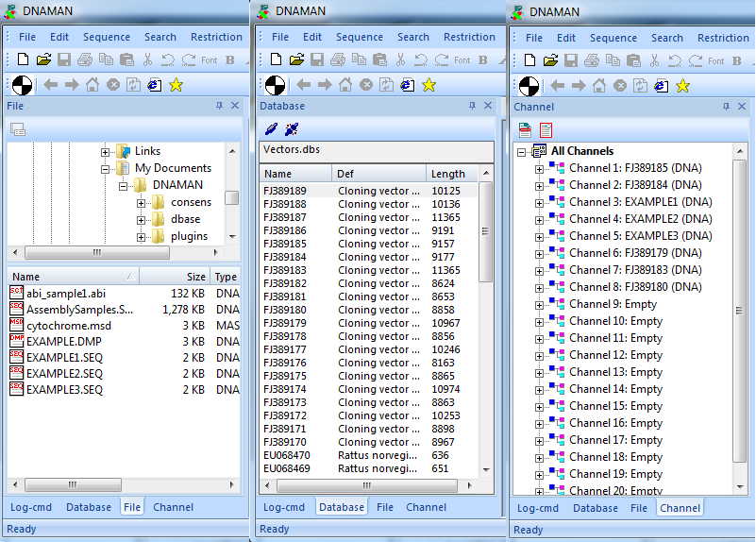The image size is (756, 542).
Task: Click yellow star favorites icon in left window
Action: point(176,85)
